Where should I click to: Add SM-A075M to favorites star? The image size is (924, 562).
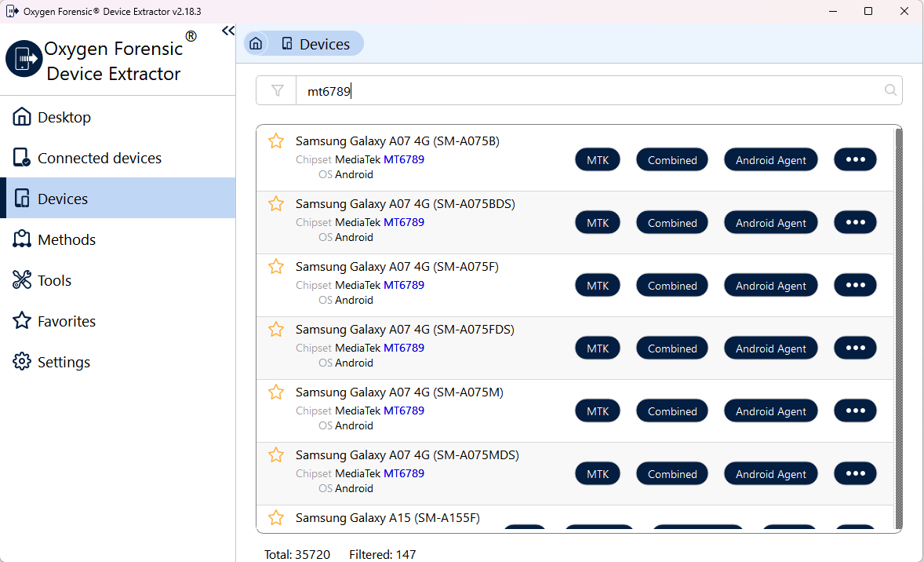coord(276,392)
